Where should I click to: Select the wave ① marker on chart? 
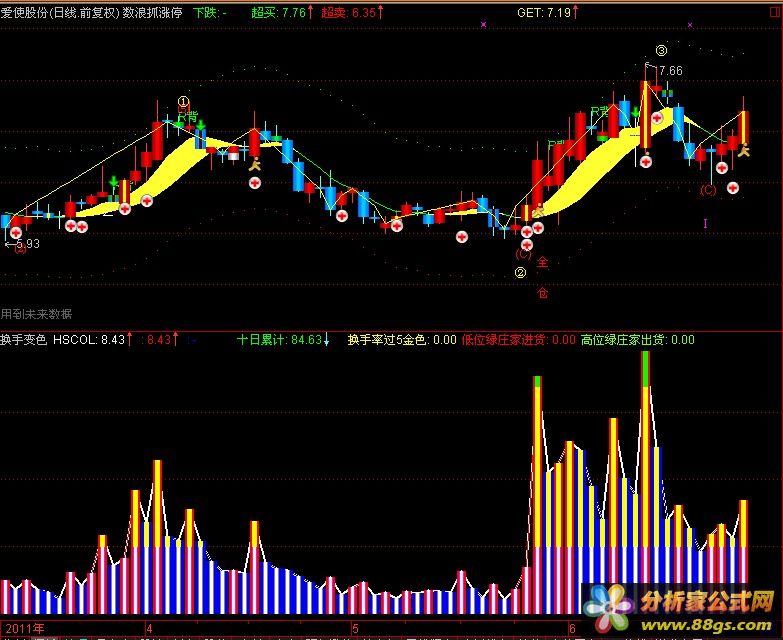[183, 102]
